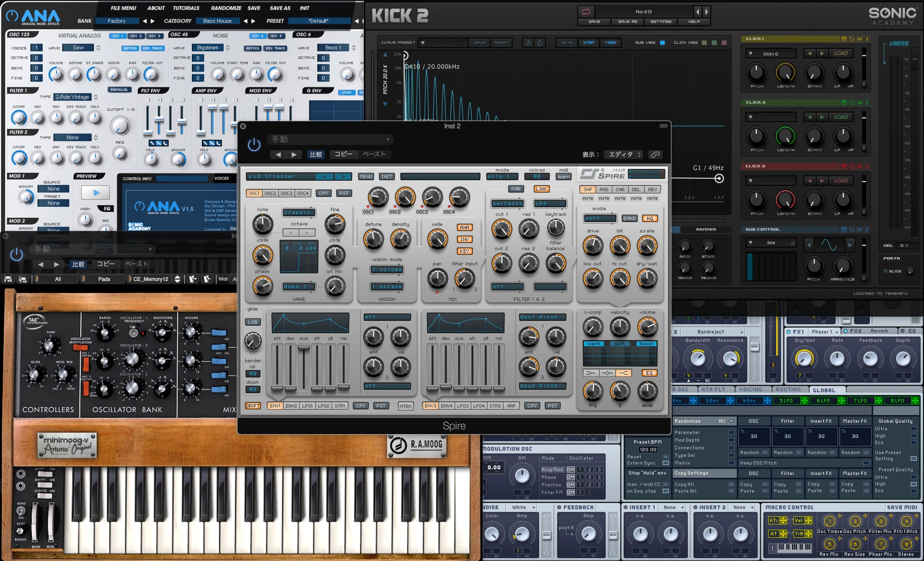Click the save icon in the Minimoog toolbar

8,279
